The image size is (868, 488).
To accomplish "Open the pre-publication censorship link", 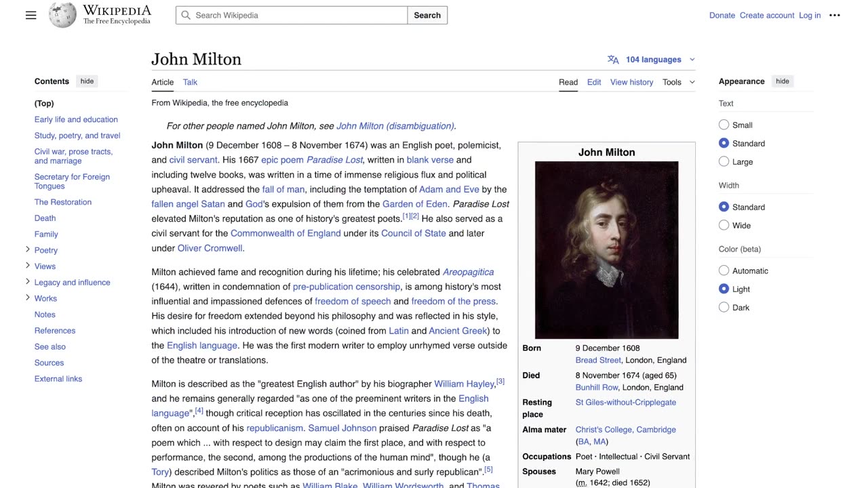I will [347, 287].
